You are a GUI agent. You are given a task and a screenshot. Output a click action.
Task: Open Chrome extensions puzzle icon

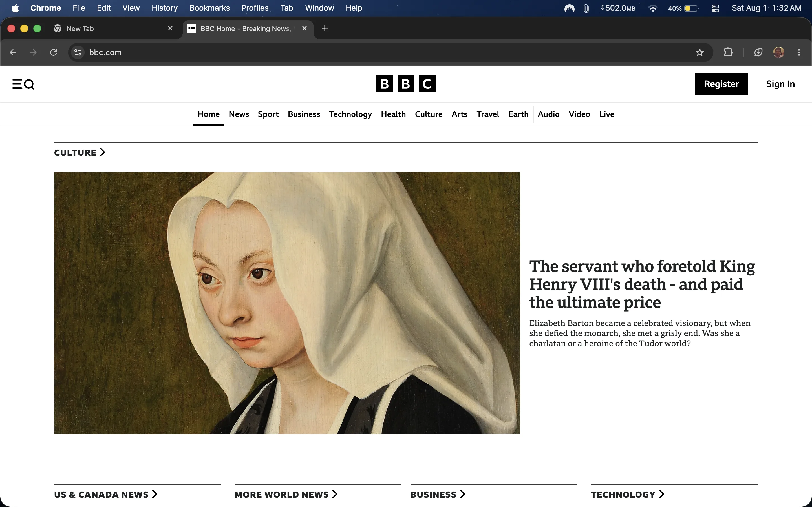(x=728, y=52)
